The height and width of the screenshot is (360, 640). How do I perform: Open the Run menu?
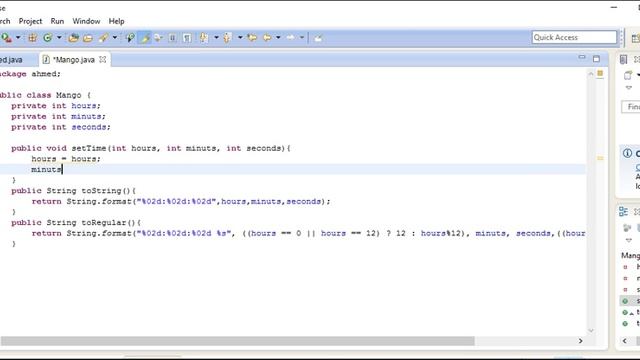(57, 21)
